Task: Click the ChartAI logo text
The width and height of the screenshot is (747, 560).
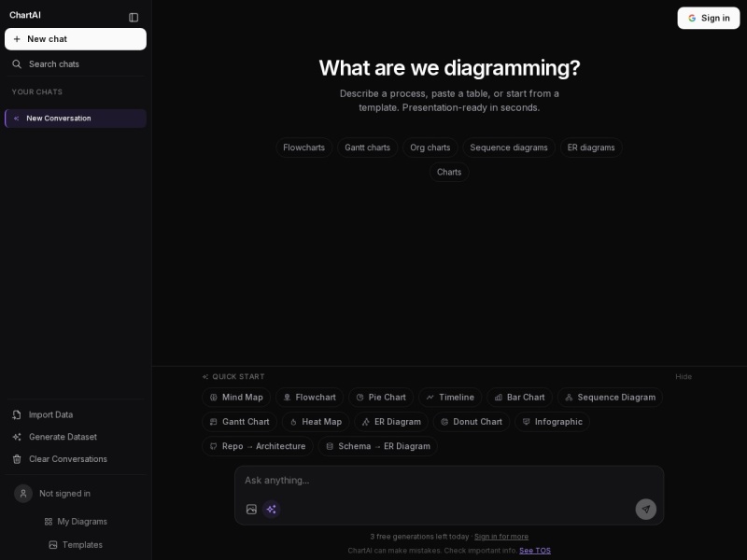Action: click(25, 15)
